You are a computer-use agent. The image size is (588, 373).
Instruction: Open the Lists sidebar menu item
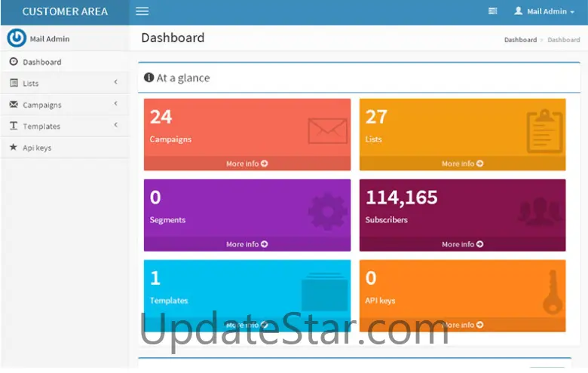[65, 83]
